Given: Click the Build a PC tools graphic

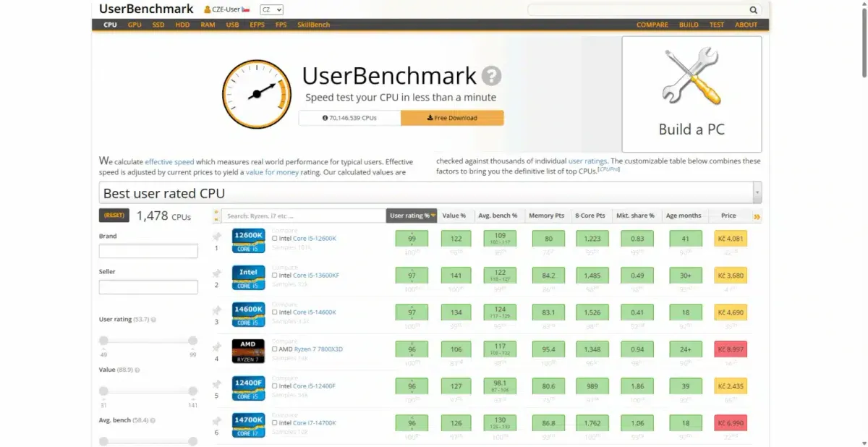Looking at the screenshot, I should pos(691,74).
